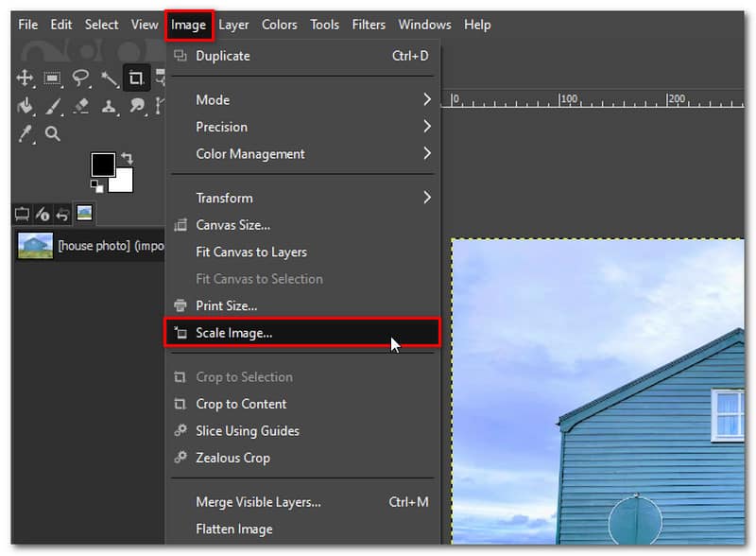Screen dimensions: 756x556
Task: Open the Undo History dock tab
Action: click(x=62, y=215)
